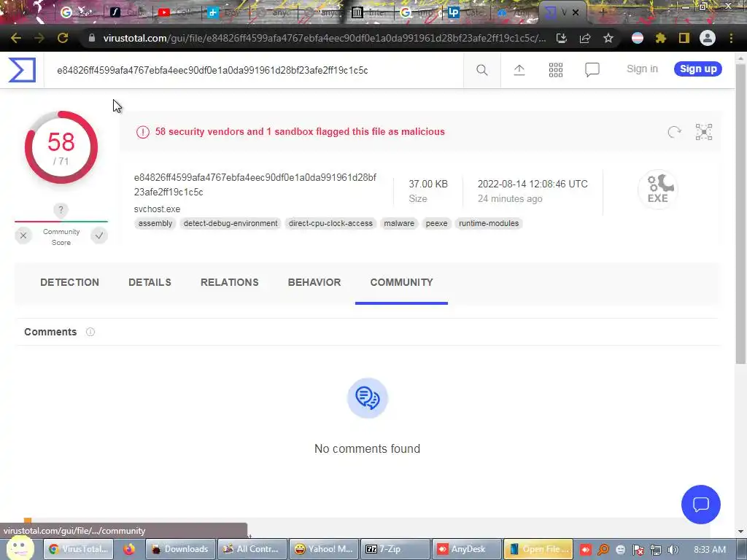747x560 pixels.
Task: Click the lock site info icon
Action: pyautogui.click(x=91, y=38)
